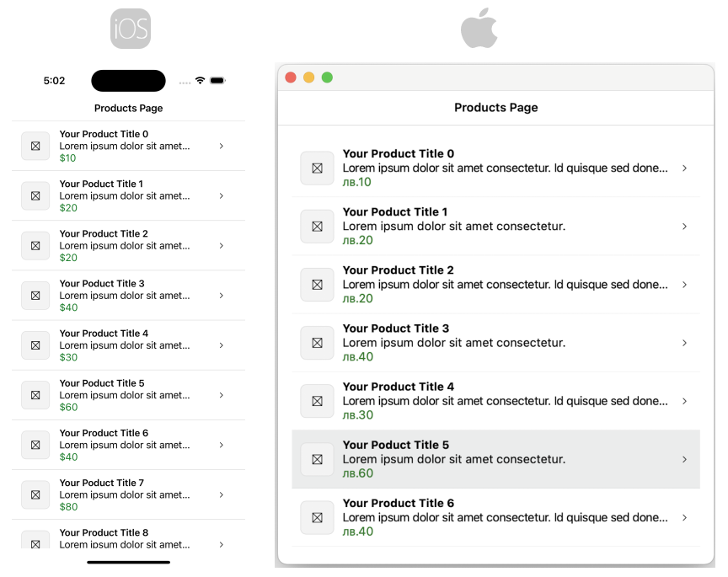The width and height of the screenshot is (728, 577).
Task: Click the iOS platform logo icon
Action: point(130,29)
